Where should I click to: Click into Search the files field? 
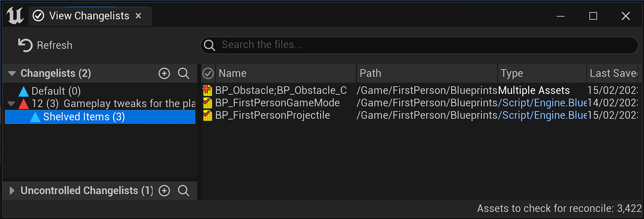coord(426,45)
